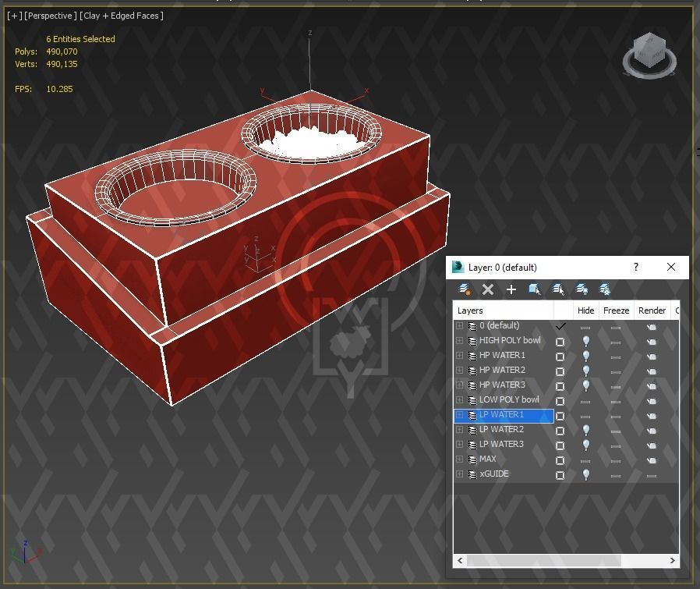
Task: Click the Freeze/Unfreeze All Layers icon
Action: [604, 289]
